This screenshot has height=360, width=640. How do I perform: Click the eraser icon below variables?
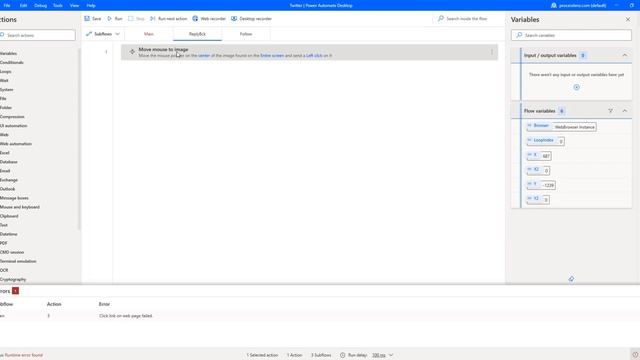[x=571, y=279]
